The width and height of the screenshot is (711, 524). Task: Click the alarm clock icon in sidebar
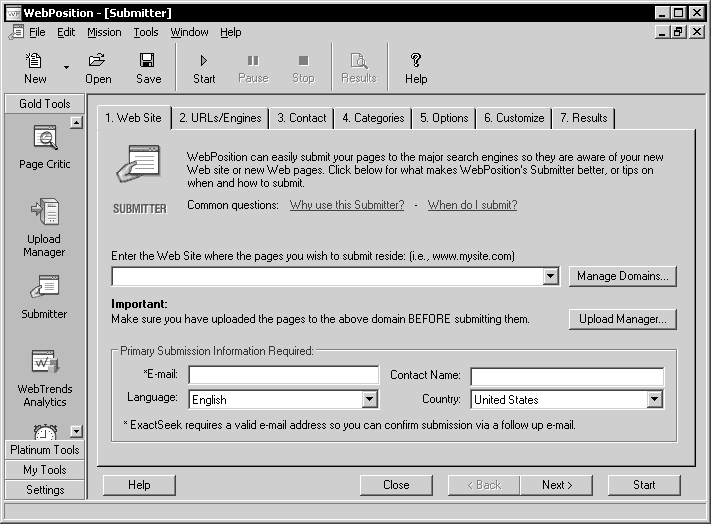pos(45,432)
